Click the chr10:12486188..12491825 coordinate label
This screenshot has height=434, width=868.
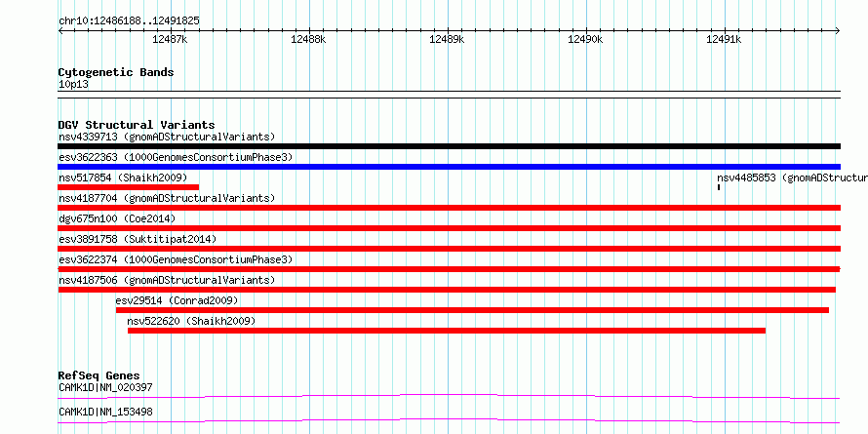click(x=129, y=20)
